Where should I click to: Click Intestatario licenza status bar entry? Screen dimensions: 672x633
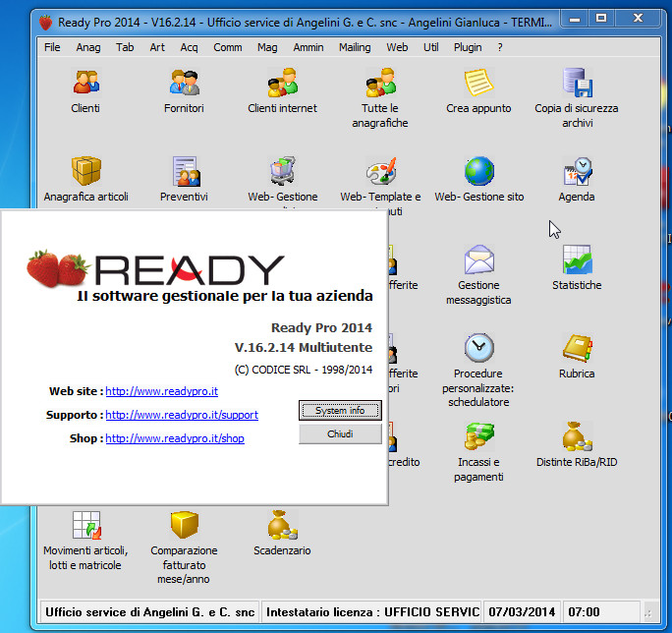(372, 612)
